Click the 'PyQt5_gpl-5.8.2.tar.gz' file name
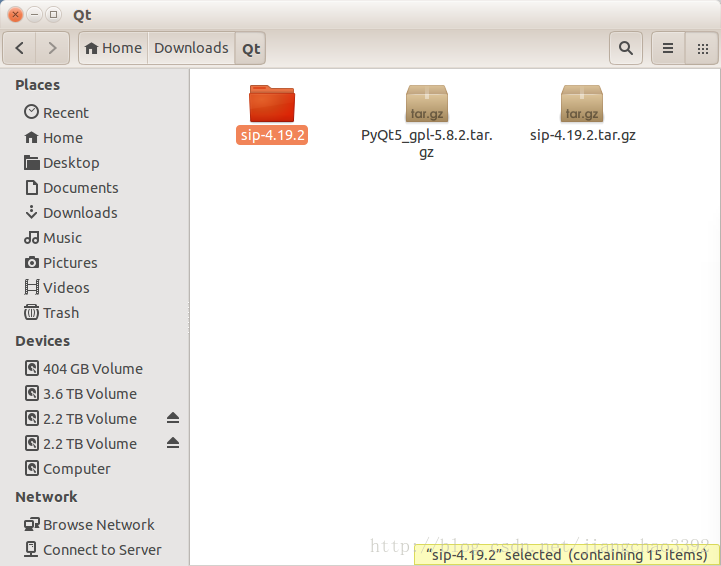Viewport: 721px width, 566px height. click(x=427, y=143)
